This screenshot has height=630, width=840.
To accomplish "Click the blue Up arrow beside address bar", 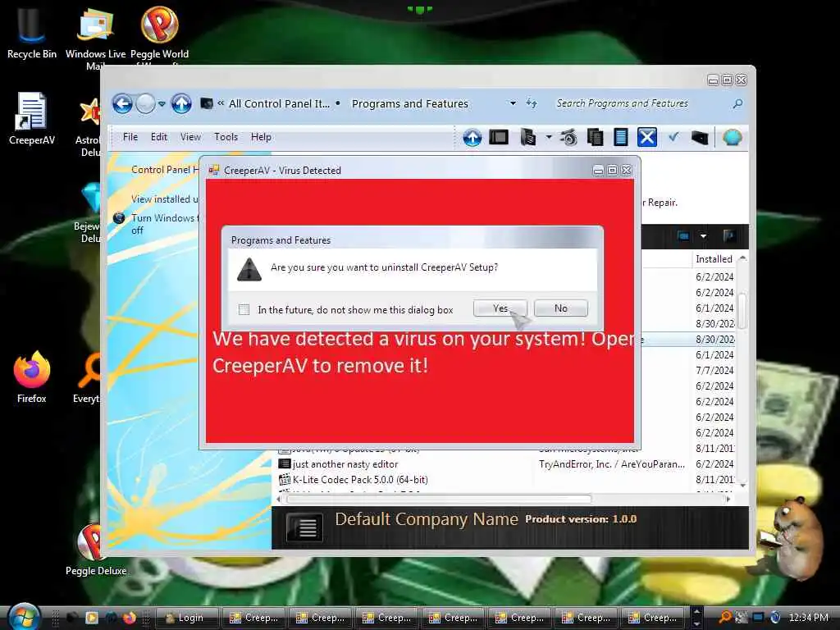I will click(x=181, y=103).
